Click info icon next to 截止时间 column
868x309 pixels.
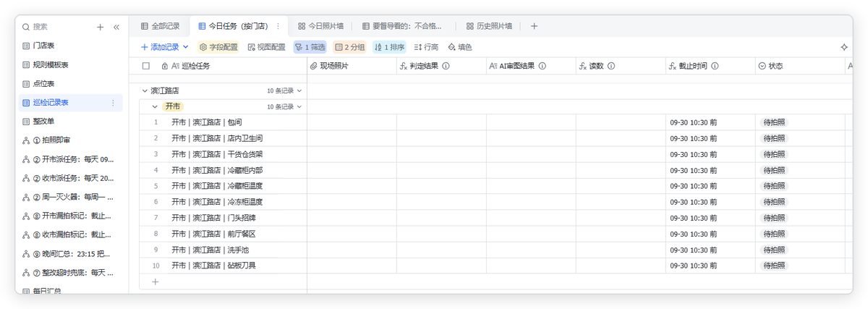coord(715,66)
